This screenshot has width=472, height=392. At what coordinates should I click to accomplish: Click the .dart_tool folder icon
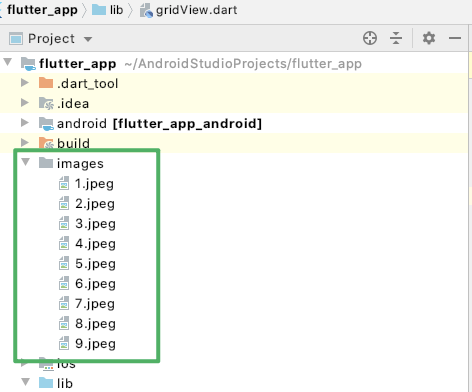click(x=46, y=83)
